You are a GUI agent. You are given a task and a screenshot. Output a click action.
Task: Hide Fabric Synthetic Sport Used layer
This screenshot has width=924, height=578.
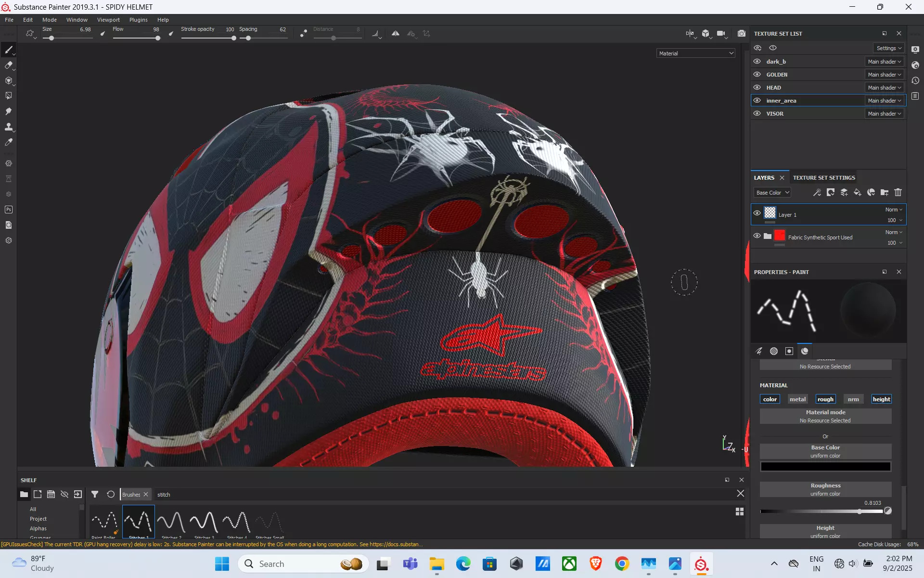point(757,236)
